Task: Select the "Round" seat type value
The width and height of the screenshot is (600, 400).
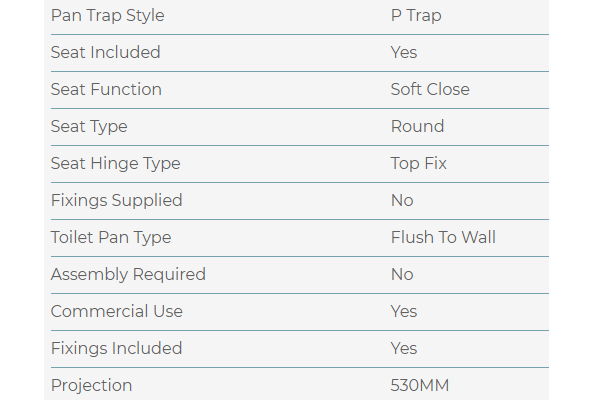Action: [417, 126]
